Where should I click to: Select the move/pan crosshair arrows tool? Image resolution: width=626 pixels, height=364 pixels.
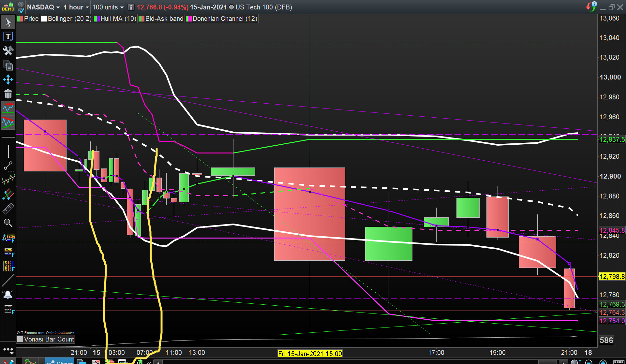coord(8,80)
